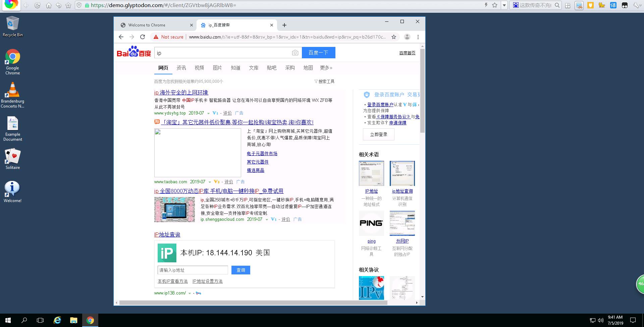Open a new Chrome tab with plus button
Image resolution: width=644 pixels, height=327 pixels.
[x=284, y=25]
